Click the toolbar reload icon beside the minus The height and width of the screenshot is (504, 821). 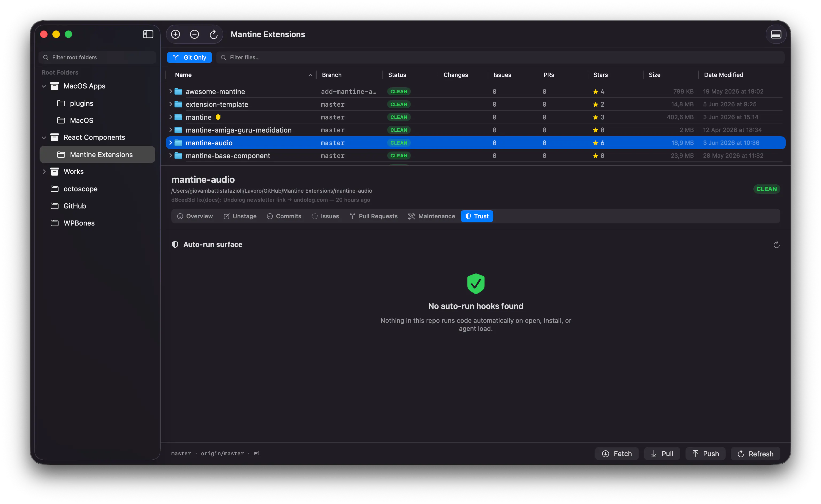pos(213,34)
